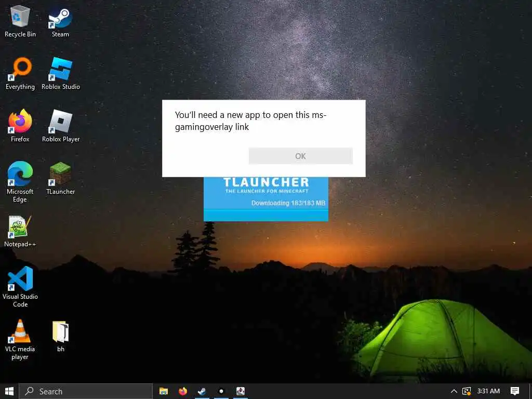Image resolution: width=532 pixels, height=399 pixels.
Task: Click OK in the ms-gamingoverlay dialog
Action: 301,156
